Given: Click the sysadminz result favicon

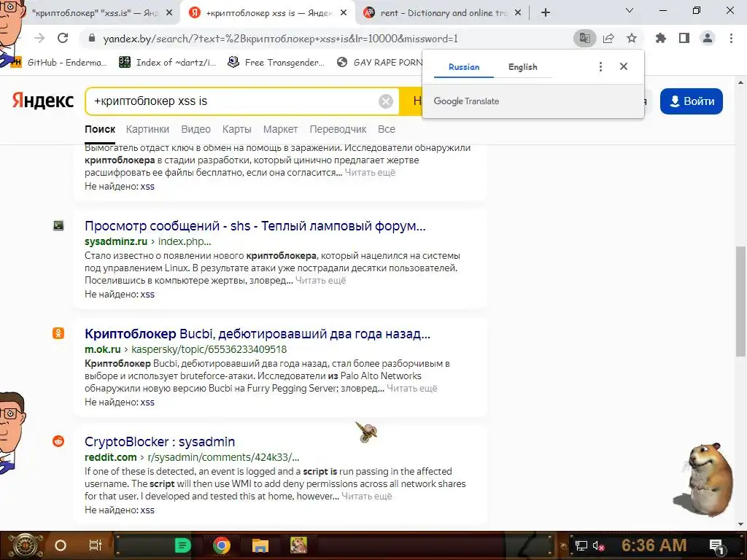Looking at the screenshot, I should tap(58, 226).
